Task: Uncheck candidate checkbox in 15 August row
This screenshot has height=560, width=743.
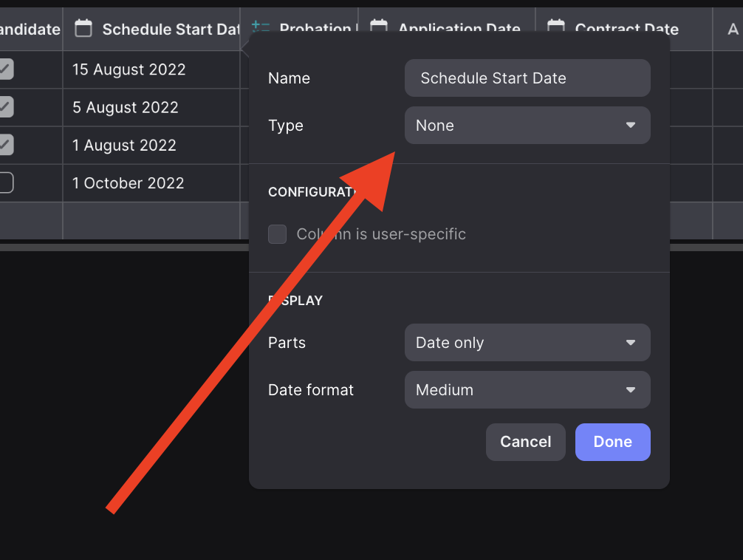Action: [6, 69]
